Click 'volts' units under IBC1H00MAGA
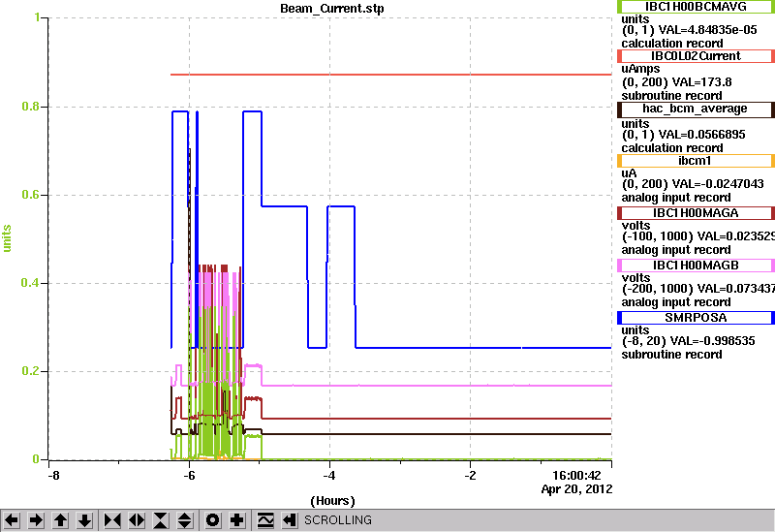The width and height of the screenshot is (775, 532). [x=635, y=226]
